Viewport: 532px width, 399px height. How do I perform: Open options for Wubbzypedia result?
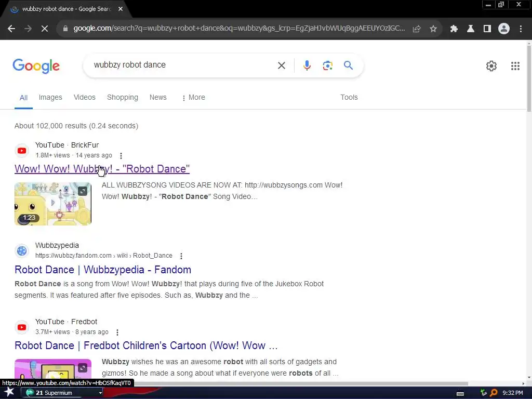[181, 256]
